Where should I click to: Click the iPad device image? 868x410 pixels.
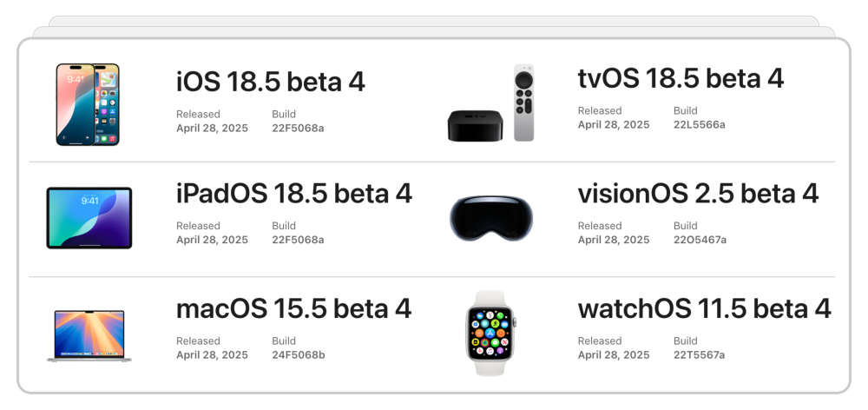coord(89,218)
